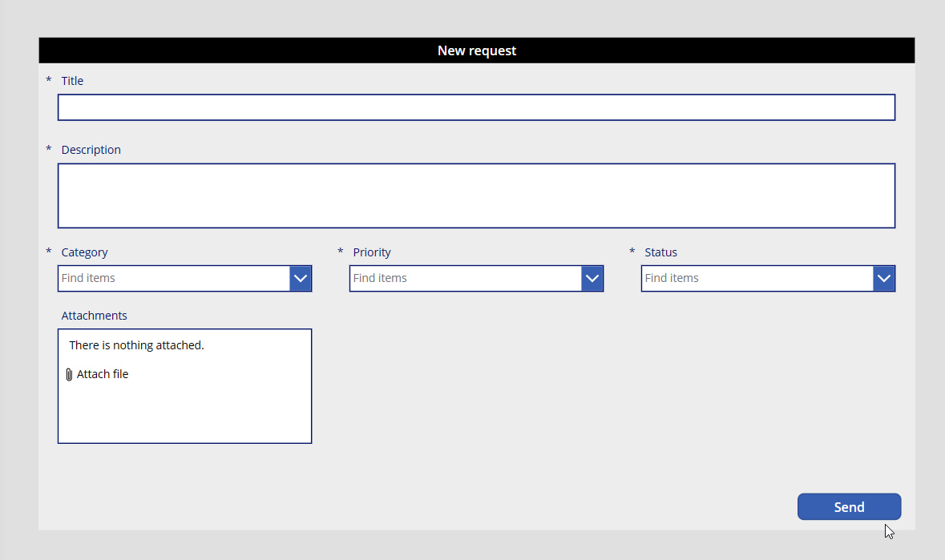
Task: Click the Description field label
Action: point(91,150)
